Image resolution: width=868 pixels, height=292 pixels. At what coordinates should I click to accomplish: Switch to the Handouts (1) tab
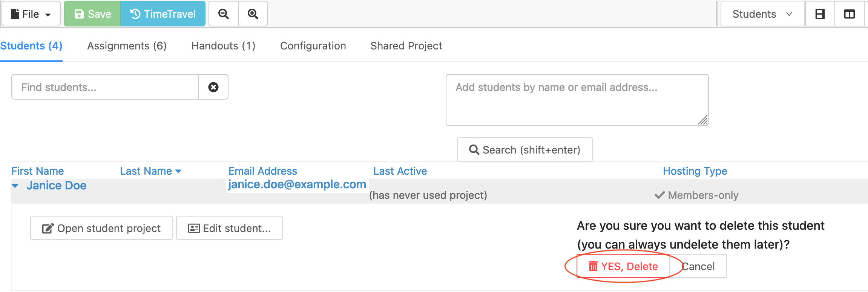tap(223, 46)
